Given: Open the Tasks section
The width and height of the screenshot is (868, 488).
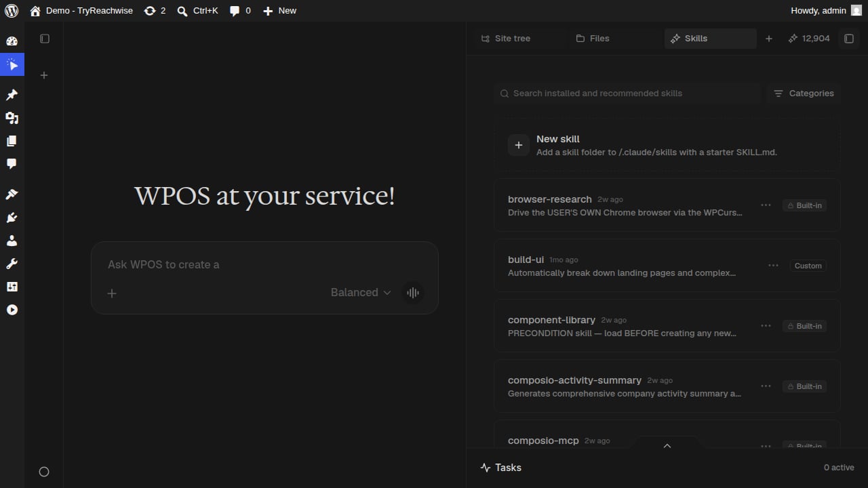Looking at the screenshot, I should tap(501, 468).
